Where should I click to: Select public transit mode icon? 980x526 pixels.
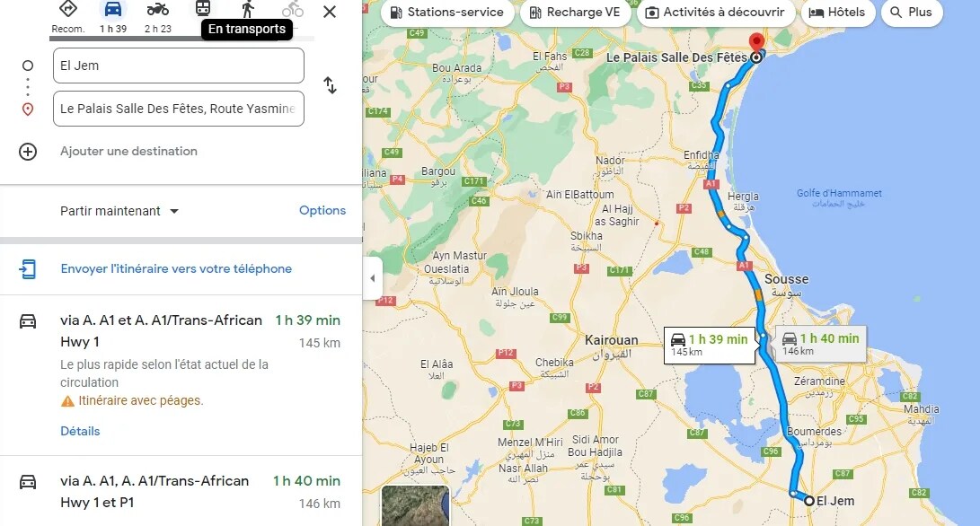(x=202, y=8)
